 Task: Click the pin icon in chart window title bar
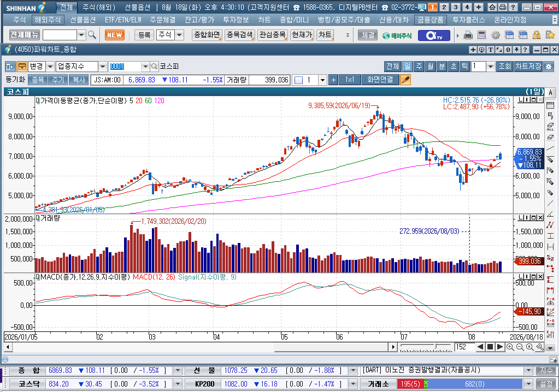point(516,50)
